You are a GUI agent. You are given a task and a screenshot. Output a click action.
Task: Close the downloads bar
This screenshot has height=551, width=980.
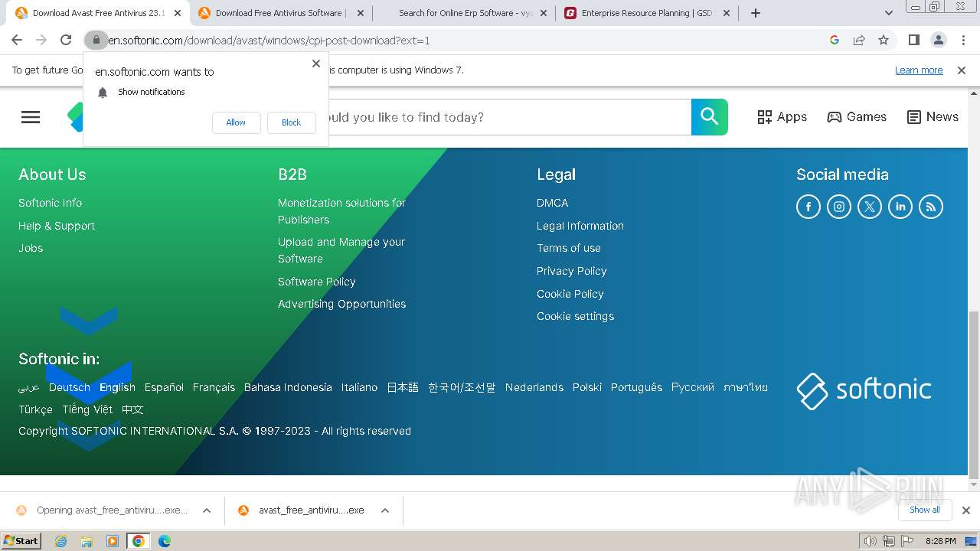click(x=966, y=510)
